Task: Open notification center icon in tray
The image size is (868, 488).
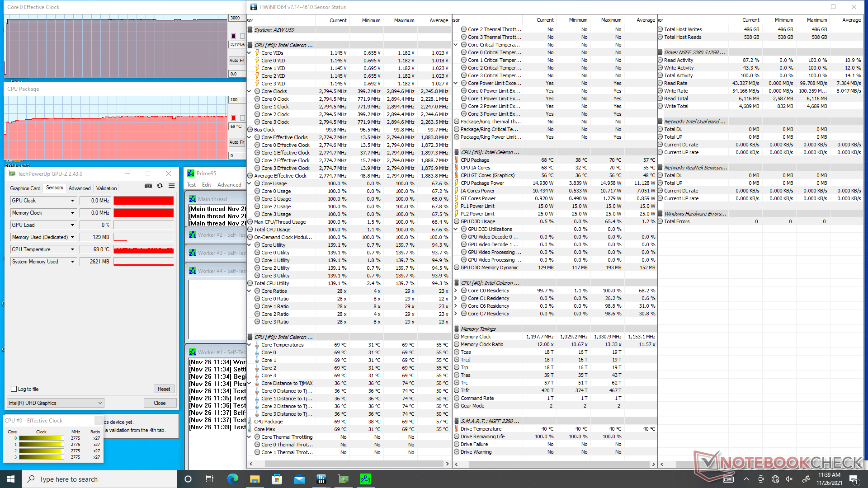Action: [x=853, y=479]
